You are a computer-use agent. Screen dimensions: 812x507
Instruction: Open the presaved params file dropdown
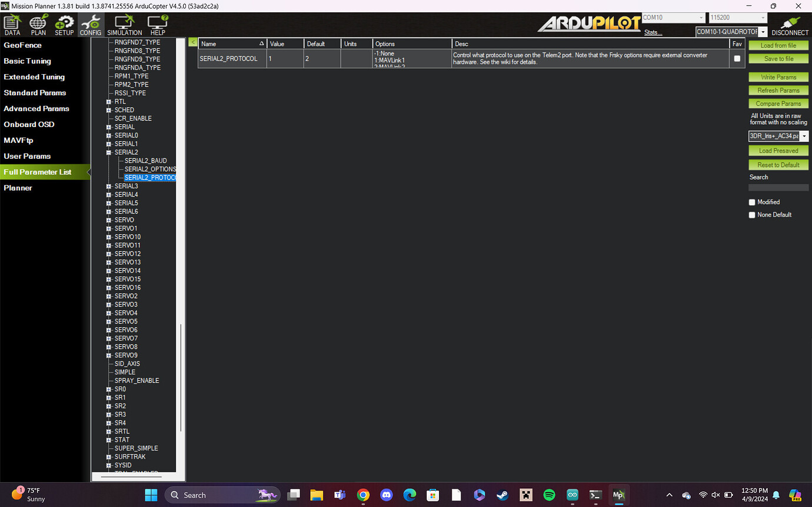tap(804, 136)
